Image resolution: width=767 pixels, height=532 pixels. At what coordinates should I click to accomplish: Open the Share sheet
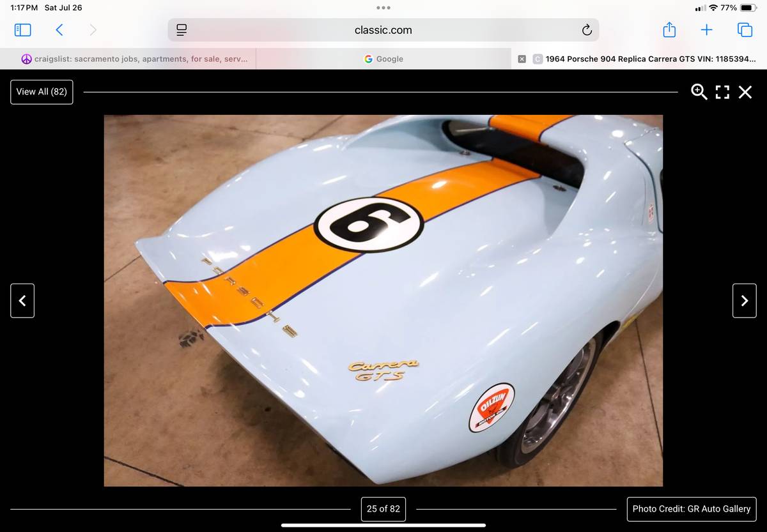point(669,29)
